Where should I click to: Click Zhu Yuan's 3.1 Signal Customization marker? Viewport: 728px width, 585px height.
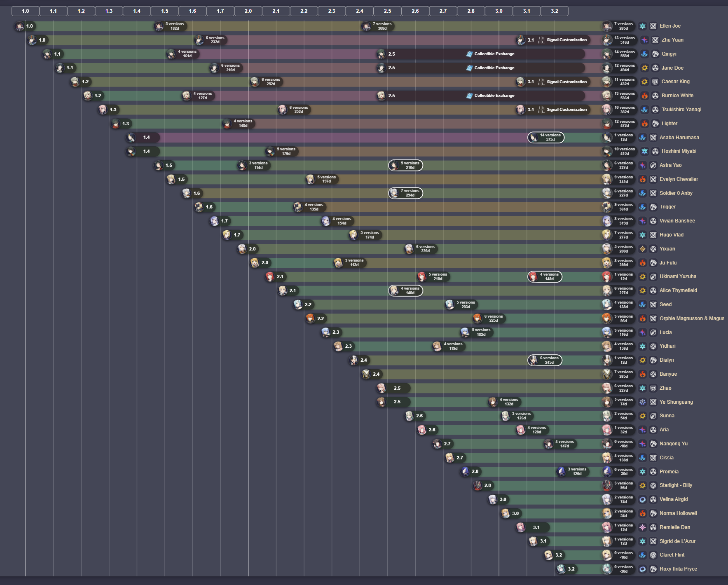coord(553,40)
